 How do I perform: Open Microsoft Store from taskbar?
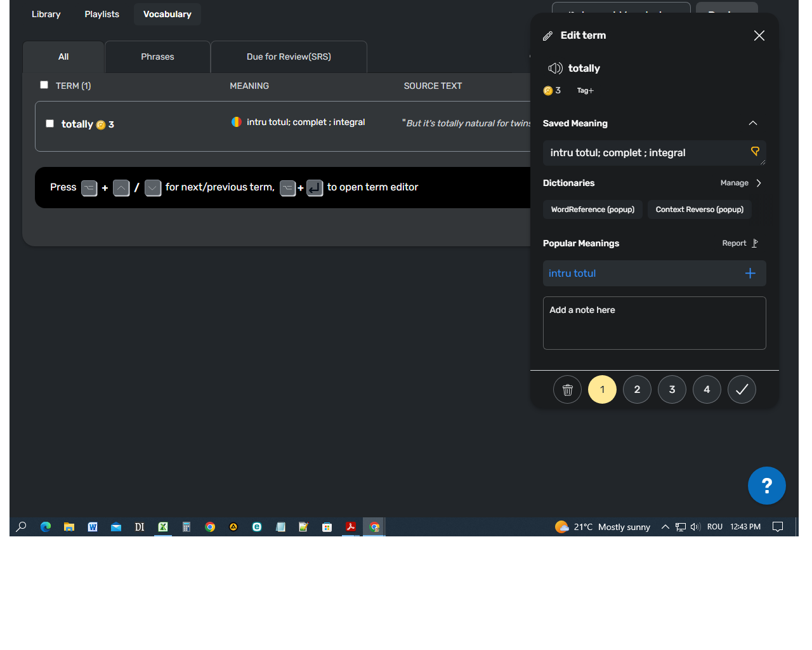(x=327, y=527)
